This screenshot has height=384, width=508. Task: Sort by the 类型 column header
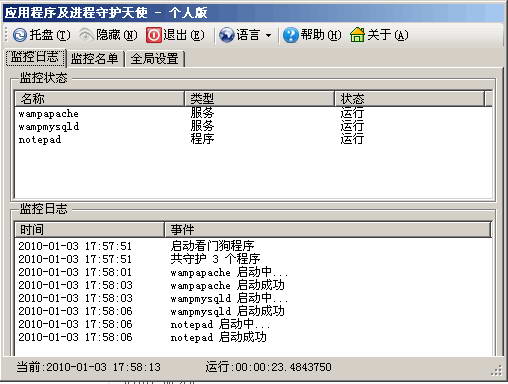259,98
